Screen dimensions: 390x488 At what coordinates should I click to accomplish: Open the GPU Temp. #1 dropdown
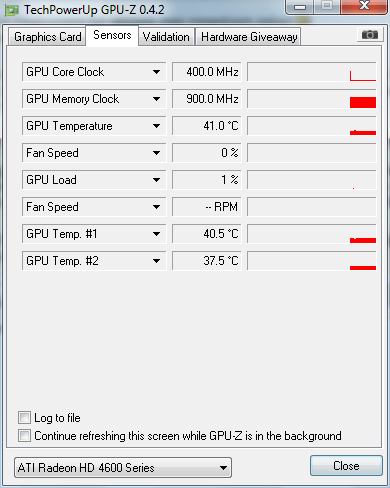(94, 234)
